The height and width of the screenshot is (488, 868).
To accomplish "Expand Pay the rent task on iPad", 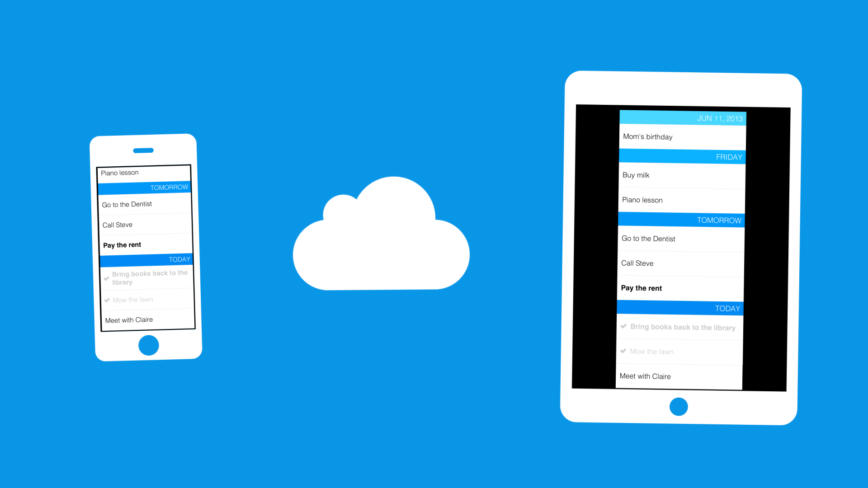I will click(x=679, y=288).
